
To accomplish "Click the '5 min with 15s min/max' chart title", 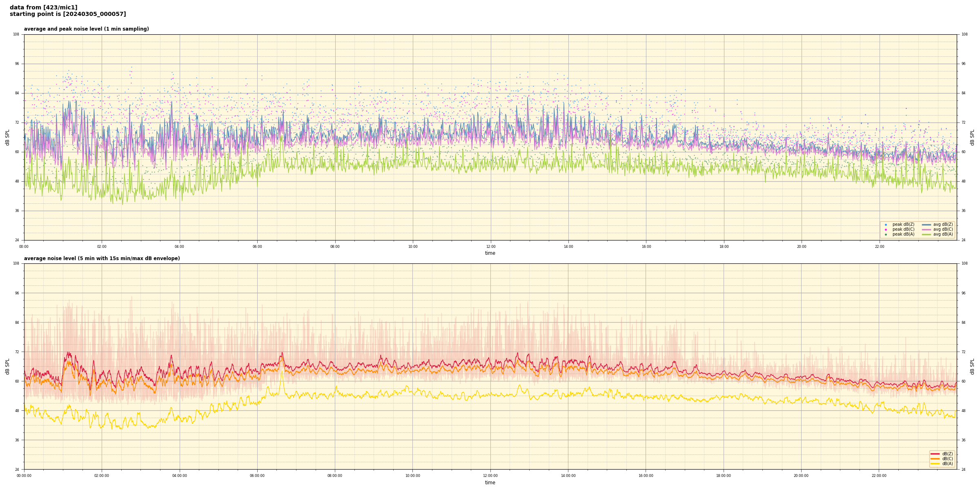I will pos(102,258).
